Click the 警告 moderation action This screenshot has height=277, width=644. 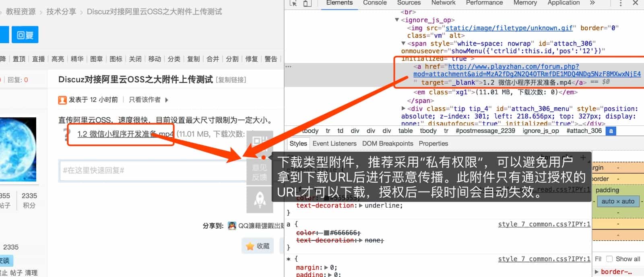(271, 59)
